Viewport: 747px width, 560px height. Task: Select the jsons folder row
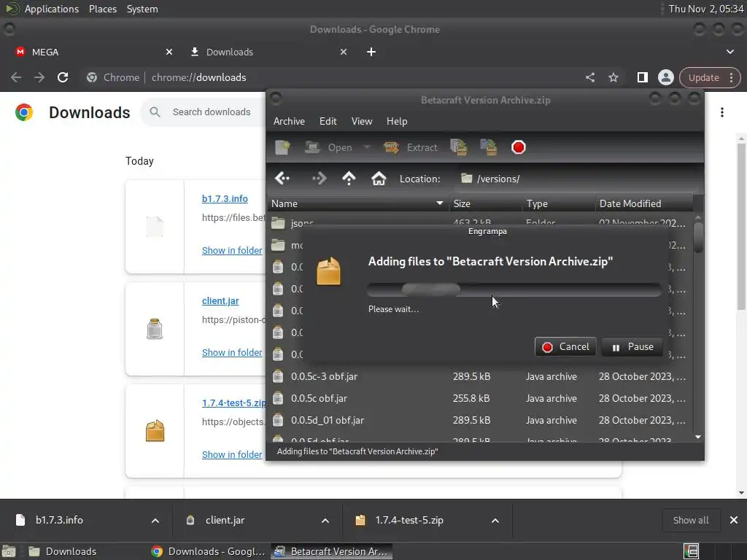pos(480,222)
